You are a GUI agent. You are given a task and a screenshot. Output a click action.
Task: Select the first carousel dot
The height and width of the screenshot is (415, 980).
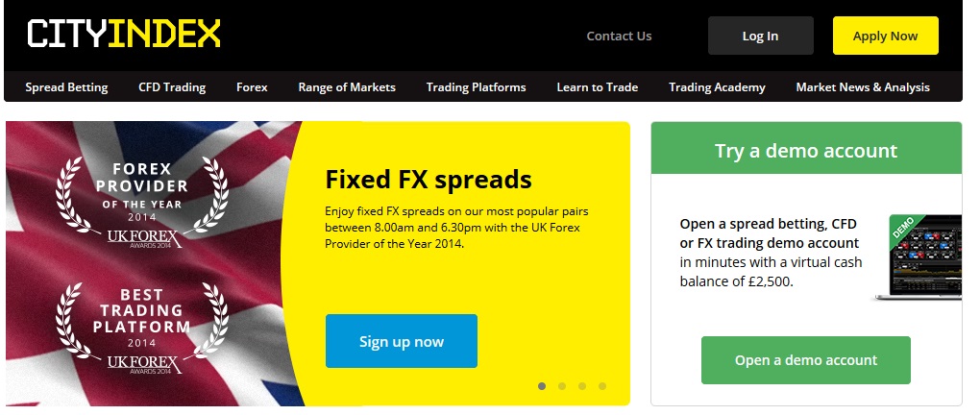[542, 386]
